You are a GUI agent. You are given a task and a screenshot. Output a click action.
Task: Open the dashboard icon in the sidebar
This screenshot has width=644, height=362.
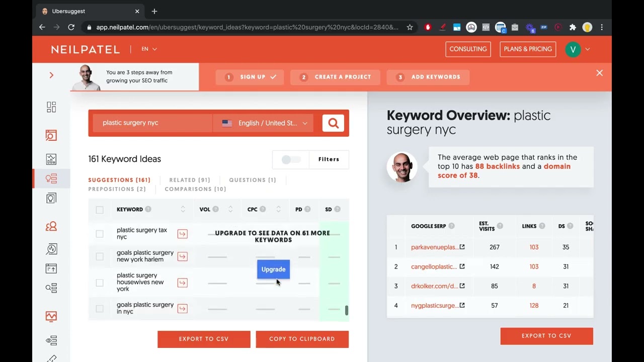click(51, 107)
